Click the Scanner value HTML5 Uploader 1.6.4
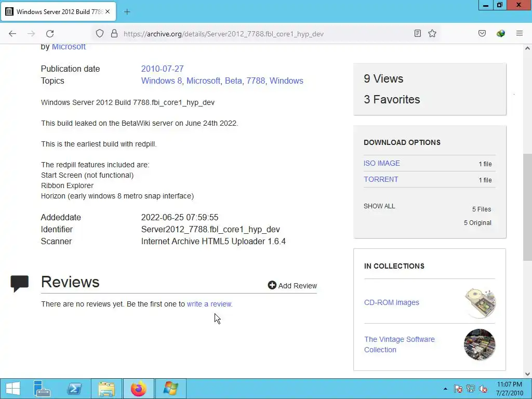Screen dimensions: 532x399 pyautogui.click(x=214, y=242)
